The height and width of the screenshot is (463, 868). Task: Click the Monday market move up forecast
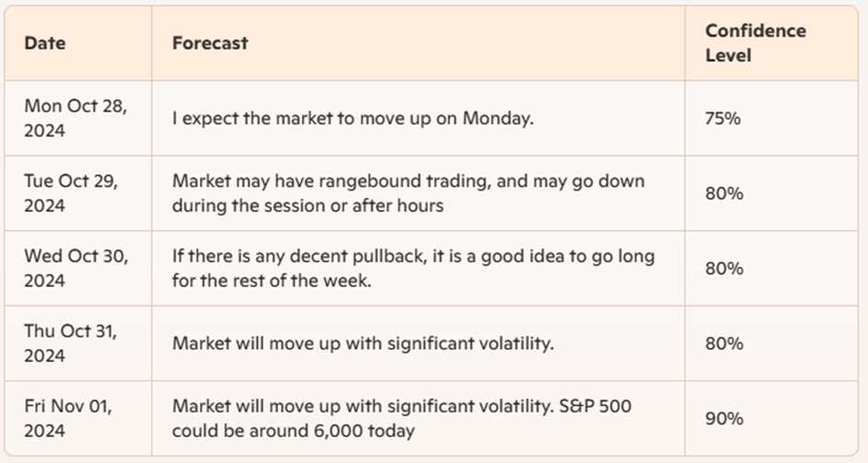(353, 119)
